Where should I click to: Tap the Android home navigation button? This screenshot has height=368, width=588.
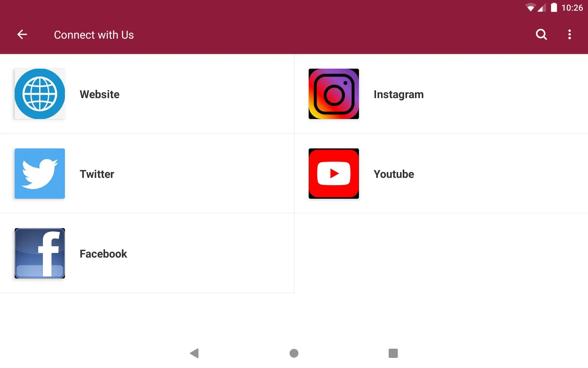click(x=294, y=352)
